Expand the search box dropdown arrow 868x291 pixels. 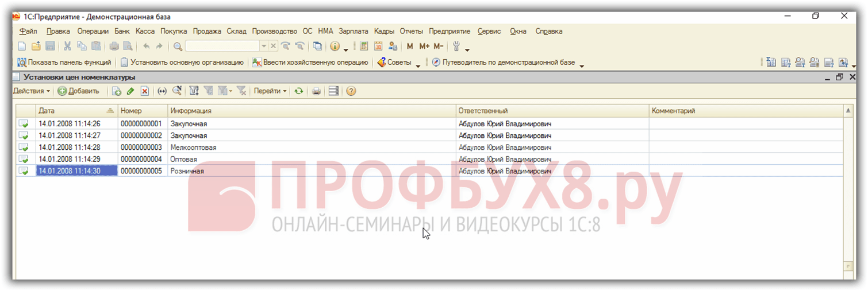tap(264, 46)
